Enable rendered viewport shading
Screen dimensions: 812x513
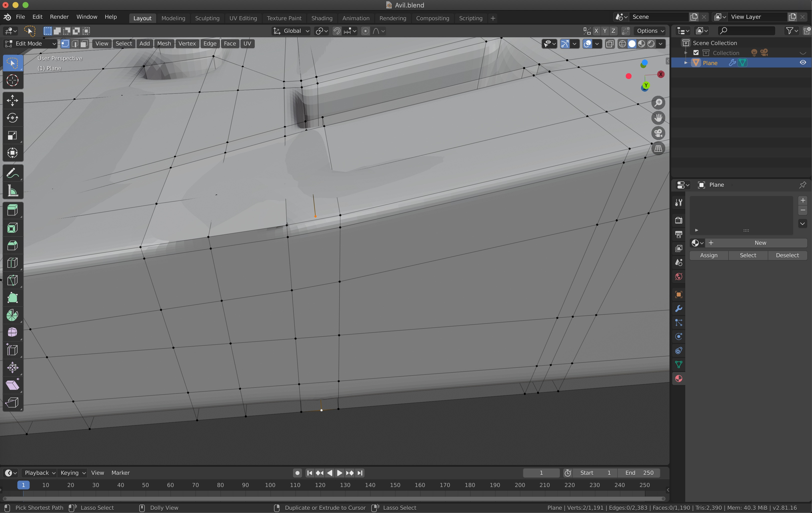coord(651,44)
